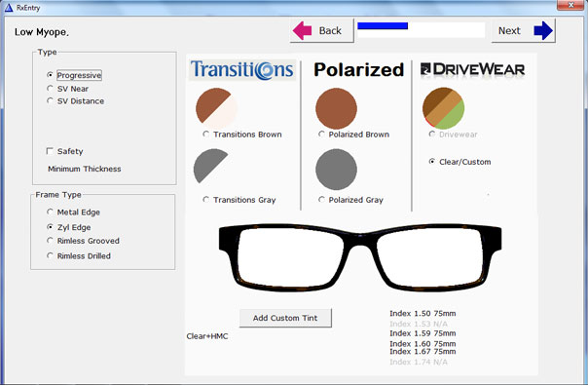The height and width of the screenshot is (386, 588).
Task: Click the grayed Index 1.53 N/A entry
Action: pyautogui.click(x=419, y=324)
